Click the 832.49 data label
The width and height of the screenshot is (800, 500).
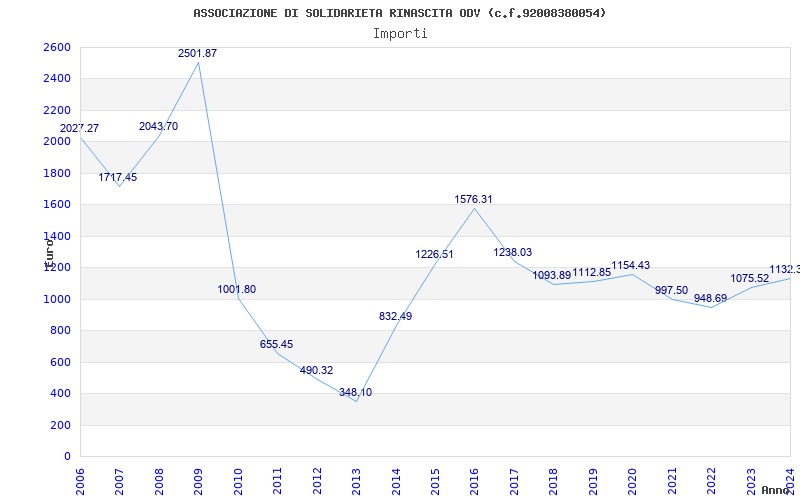[395, 316]
